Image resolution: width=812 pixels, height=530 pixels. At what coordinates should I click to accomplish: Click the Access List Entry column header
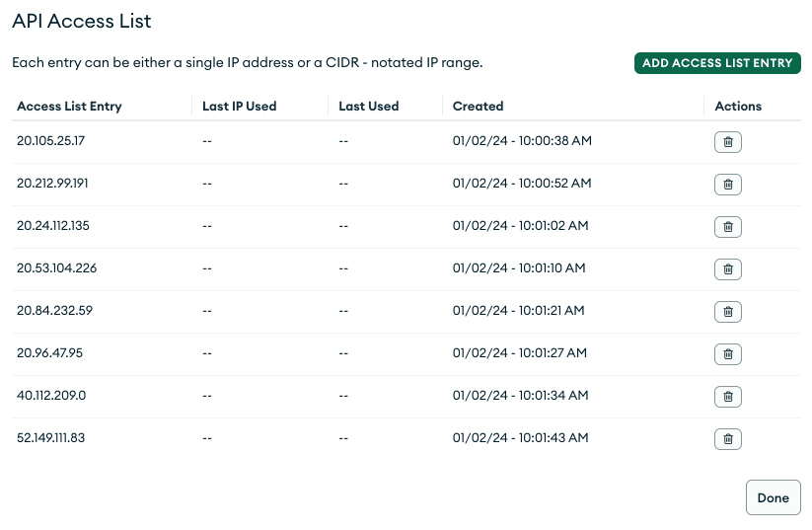click(x=69, y=107)
